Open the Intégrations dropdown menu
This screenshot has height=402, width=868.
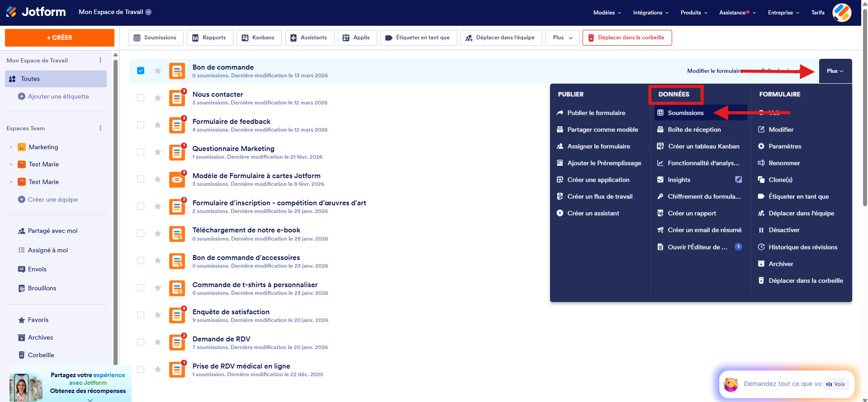(x=650, y=13)
